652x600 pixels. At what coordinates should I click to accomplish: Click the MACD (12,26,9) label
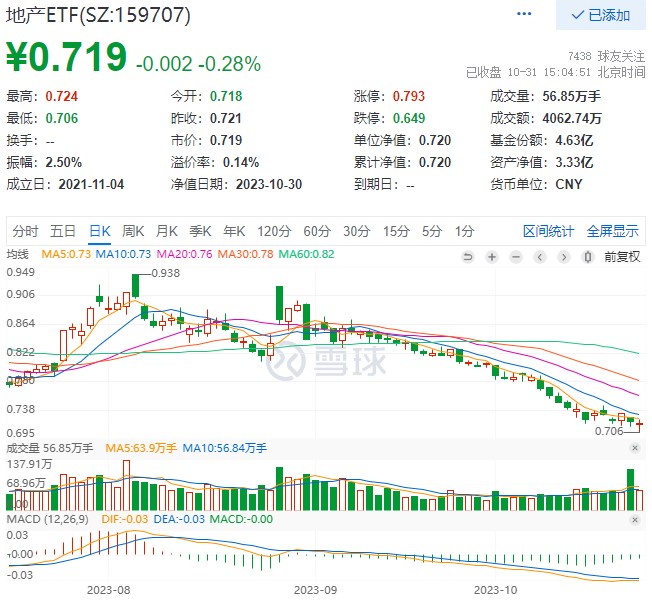[x=47, y=519]
